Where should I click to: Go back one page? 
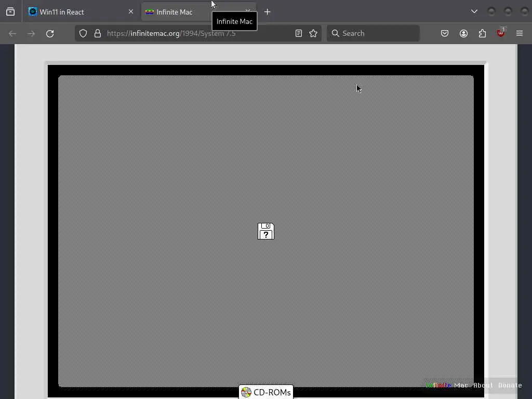12,33
